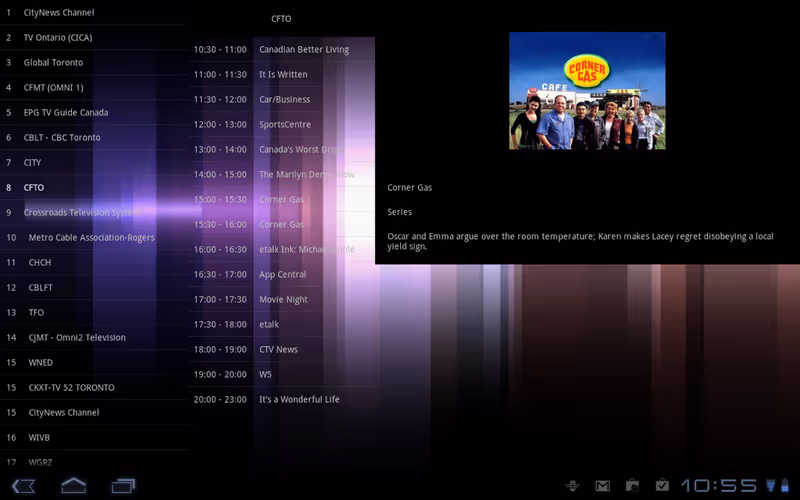Open the Market bag update notification icon
Screen dimensions: 800x500
[632, 485]
